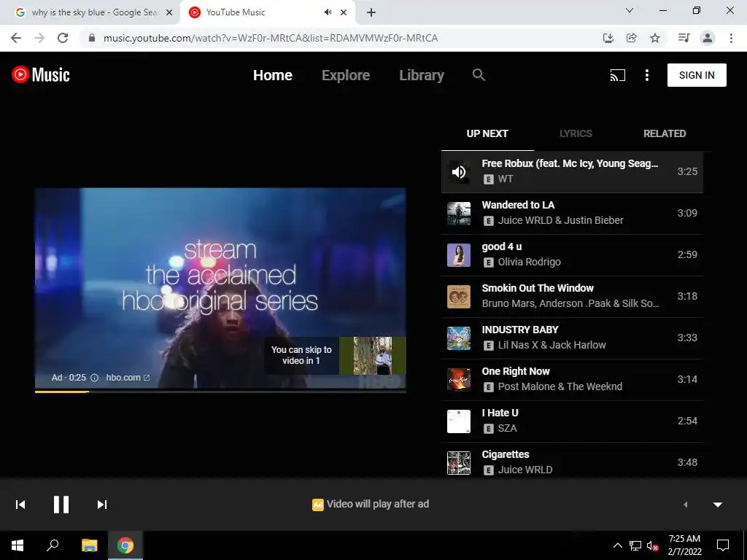This screenshot has width=747, height=560.
Task: Open the YouTube Music three-dot settings menu
Action: 646,75
